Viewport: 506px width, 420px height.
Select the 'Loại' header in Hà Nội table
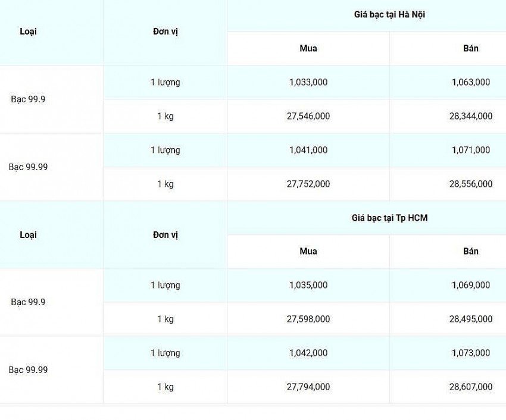[28, 32]
